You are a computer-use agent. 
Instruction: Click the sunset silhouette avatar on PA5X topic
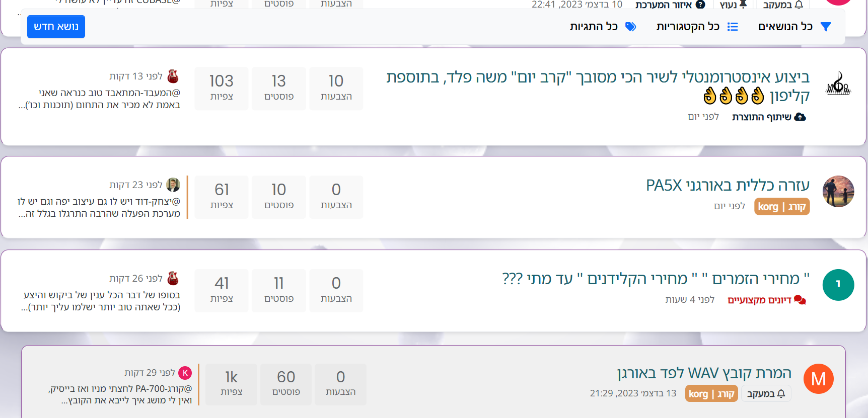(x=838, y=191)
